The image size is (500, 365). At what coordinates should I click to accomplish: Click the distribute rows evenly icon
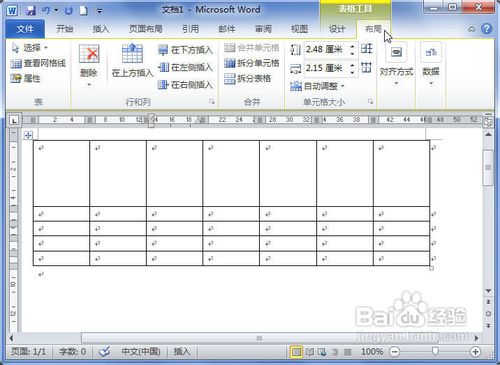coord(367,49)
